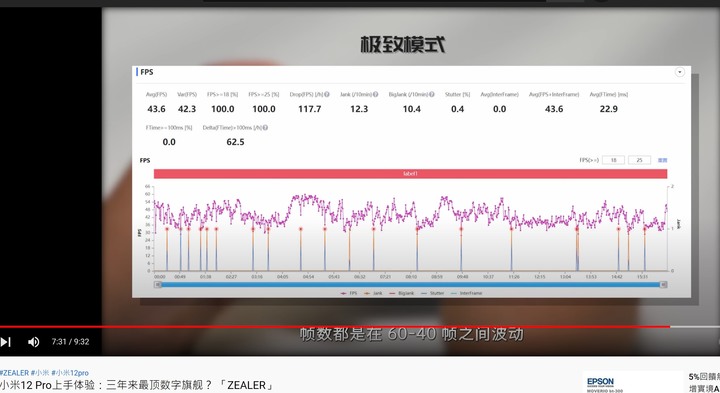
Task: Toggle the FPS series in chart legend
Action: pyautogui.click(x=349, y=293)
